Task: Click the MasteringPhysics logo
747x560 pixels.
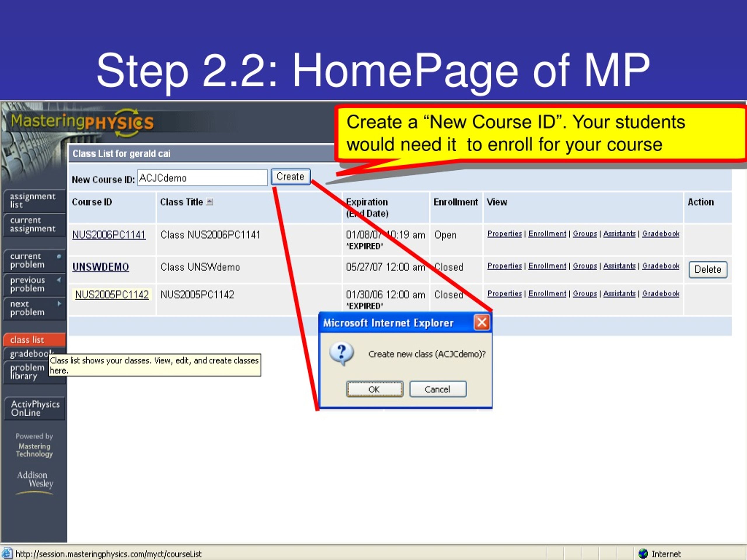Action: click(82, 123)
